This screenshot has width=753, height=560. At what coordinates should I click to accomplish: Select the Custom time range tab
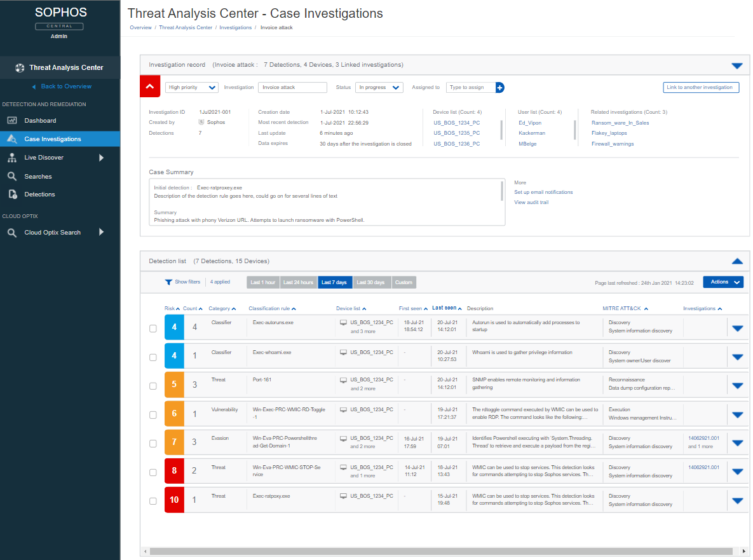coord(404,282)
